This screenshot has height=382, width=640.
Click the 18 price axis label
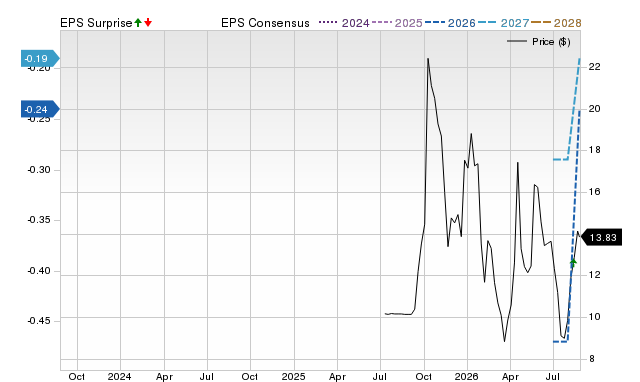(595, 150)
